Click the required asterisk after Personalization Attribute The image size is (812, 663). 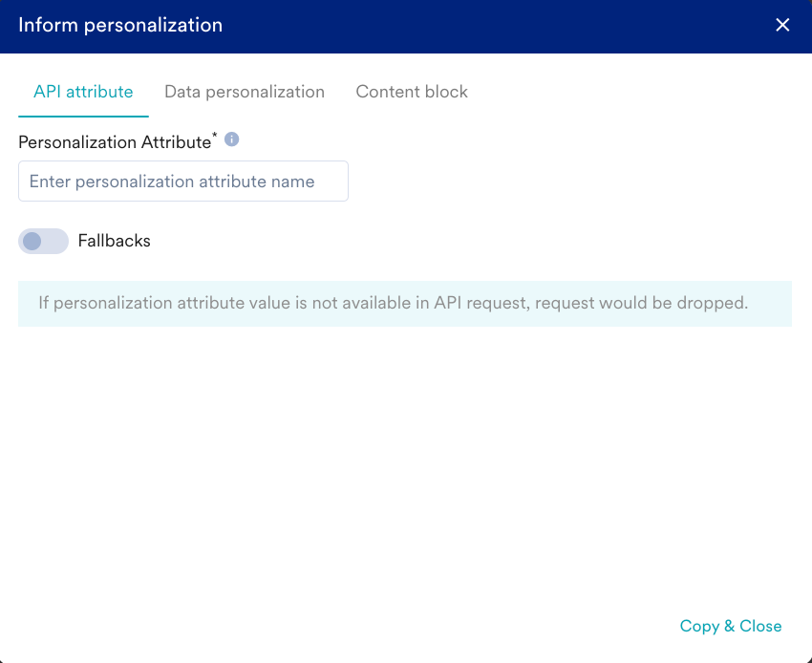[214, 137]
